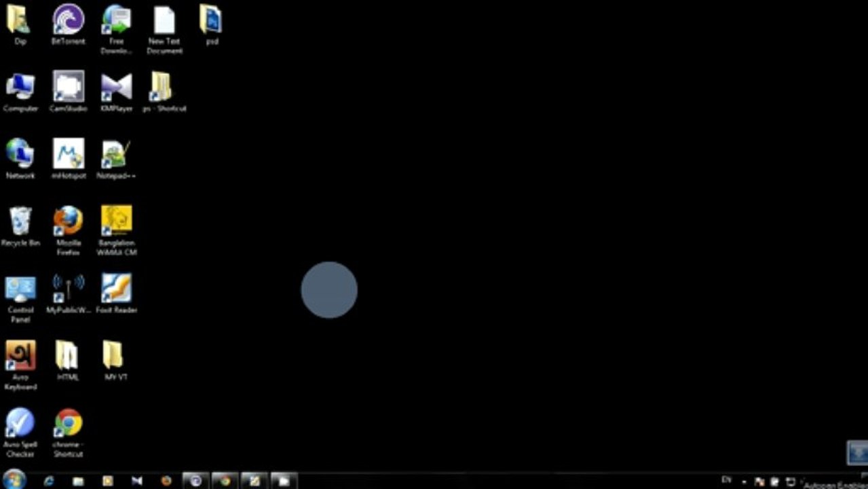Select the psd folder icon
Image resolution: width=868 pixels, height=489 pixels.
pyautogui.click(x=212, y=25)
